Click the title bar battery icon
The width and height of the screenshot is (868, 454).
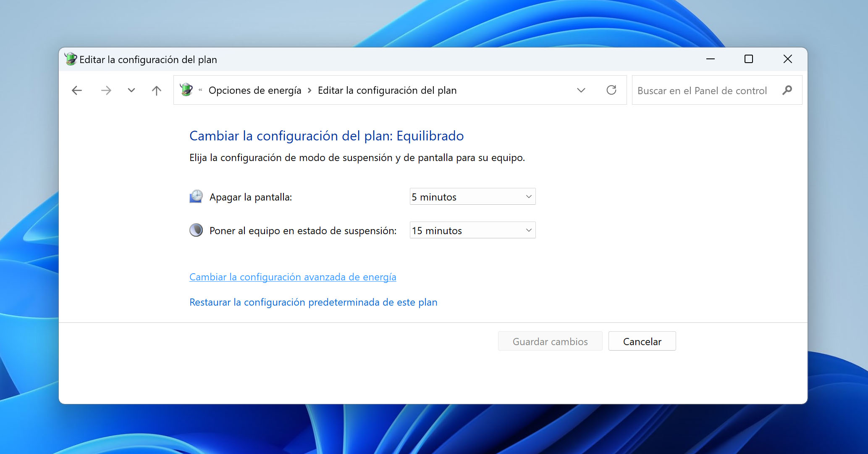click(x=71, y=59)
